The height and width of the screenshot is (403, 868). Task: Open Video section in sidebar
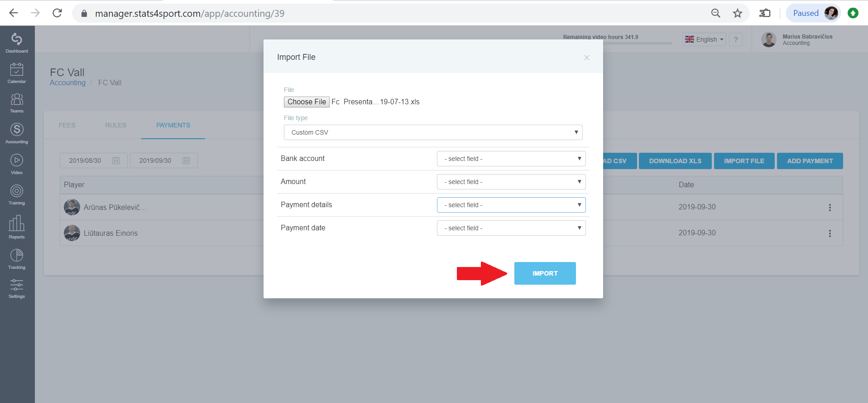(17, 164)
